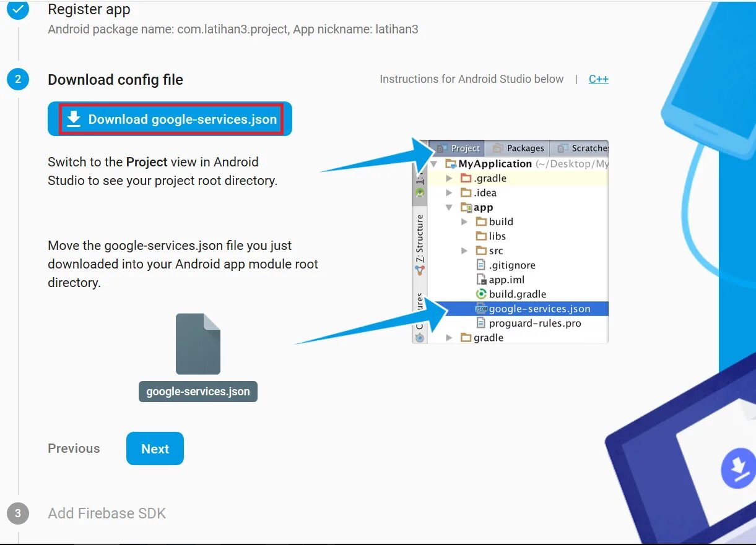Collapse the MyApplication root in the illustration
Screen dimensions: 756x545
coord(434,164)
